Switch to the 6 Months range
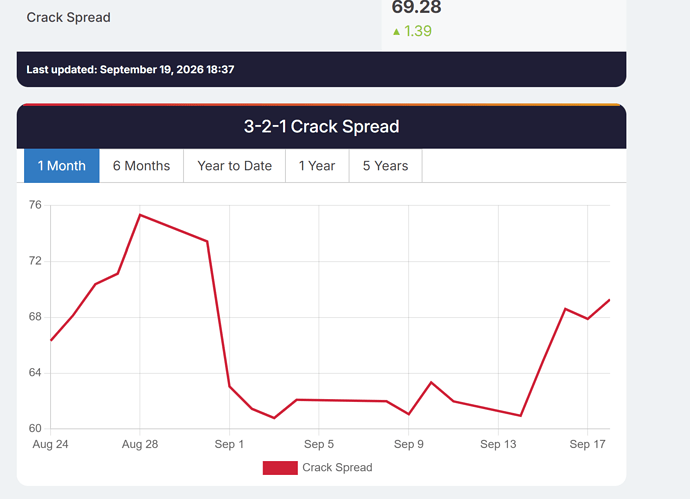This screenshot has width=690, height=499. (x=141, y=166)
